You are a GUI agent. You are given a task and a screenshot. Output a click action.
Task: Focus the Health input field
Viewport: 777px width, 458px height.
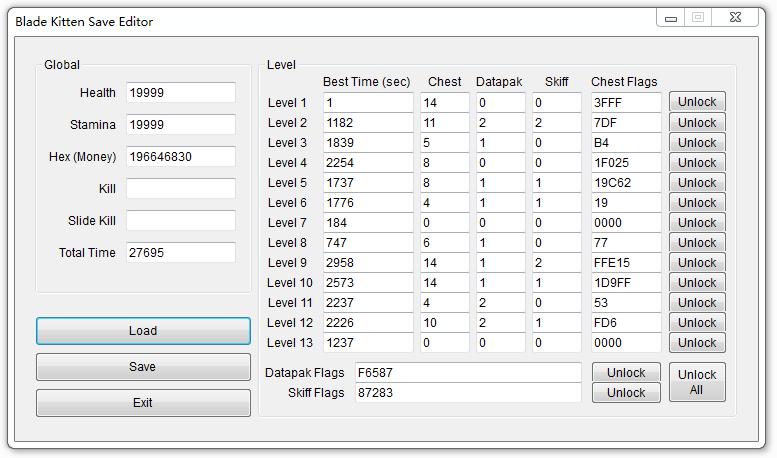click(x=180, y=93)
